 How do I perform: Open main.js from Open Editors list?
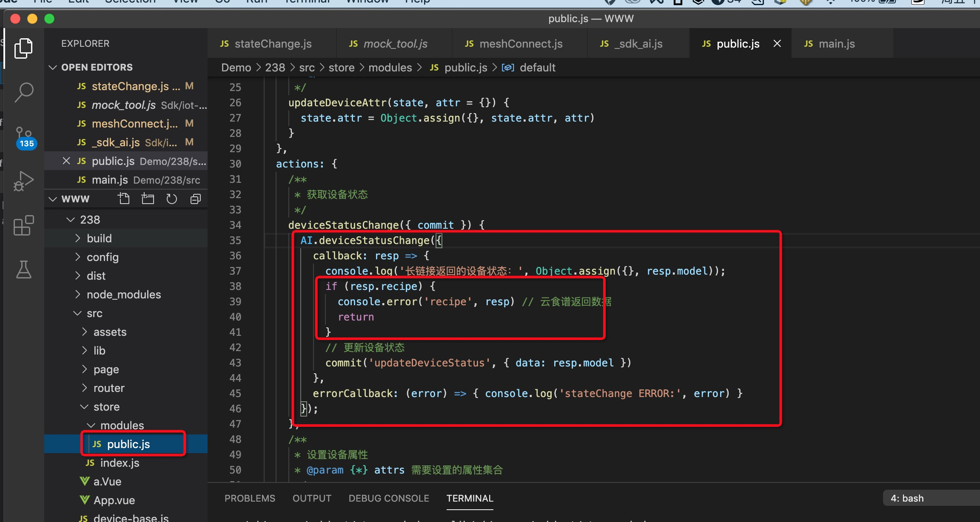coord(126,180)
